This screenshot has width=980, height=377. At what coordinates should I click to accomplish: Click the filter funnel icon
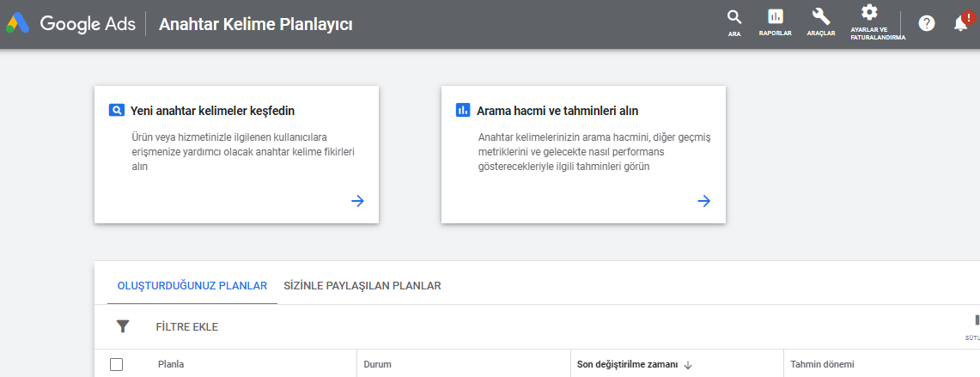point(123,326)
